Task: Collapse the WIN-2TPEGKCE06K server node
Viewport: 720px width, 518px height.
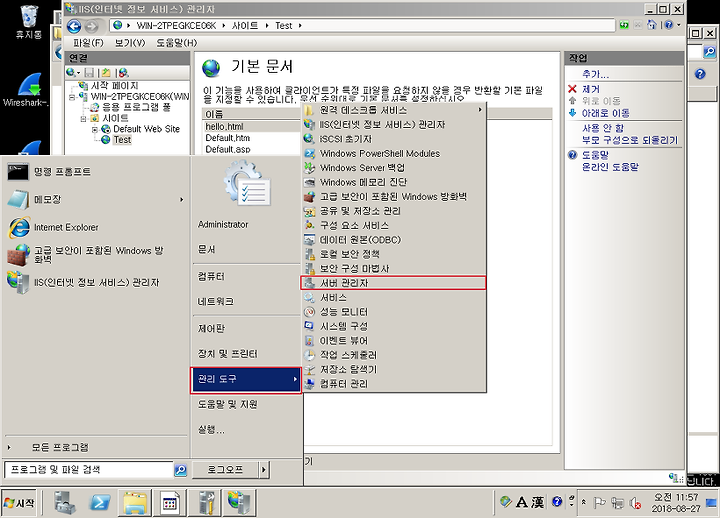Action: coord(72,97)
